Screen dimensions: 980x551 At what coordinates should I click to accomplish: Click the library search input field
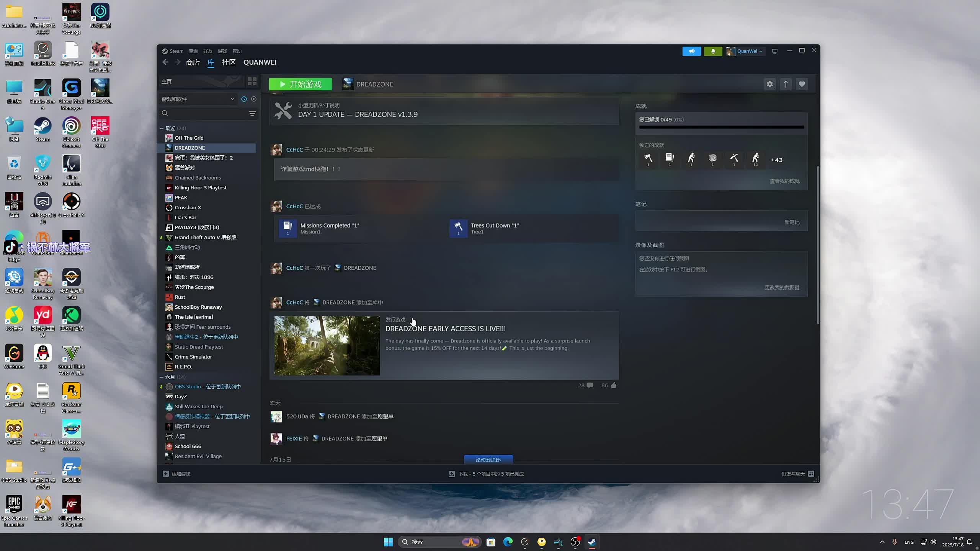(209, 113)
